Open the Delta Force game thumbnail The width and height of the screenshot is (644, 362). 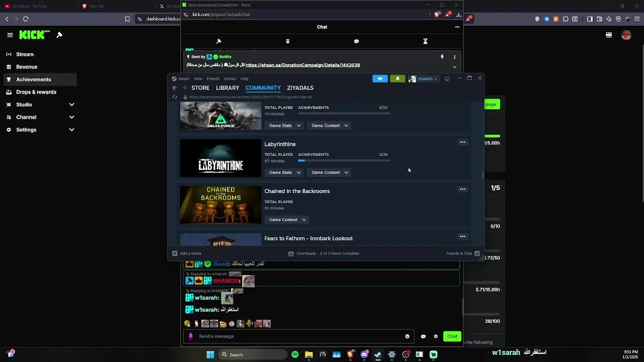click(x=220, y=116)
